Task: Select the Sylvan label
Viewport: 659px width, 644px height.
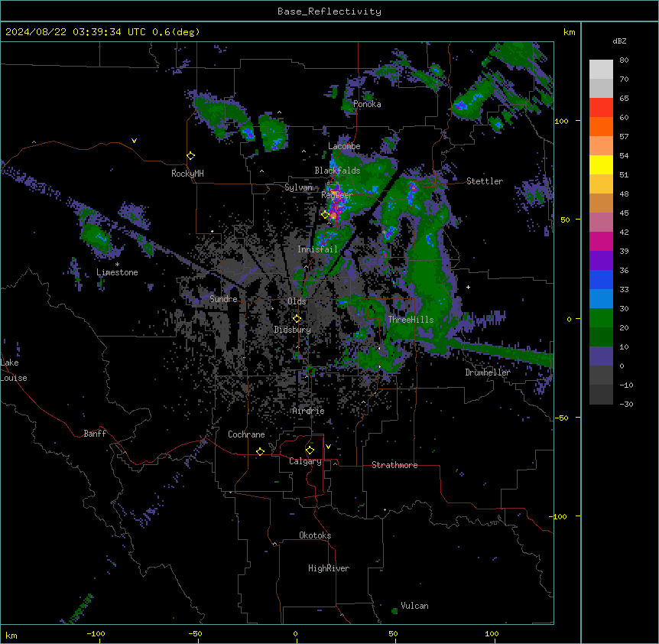Action: [298, 187]
